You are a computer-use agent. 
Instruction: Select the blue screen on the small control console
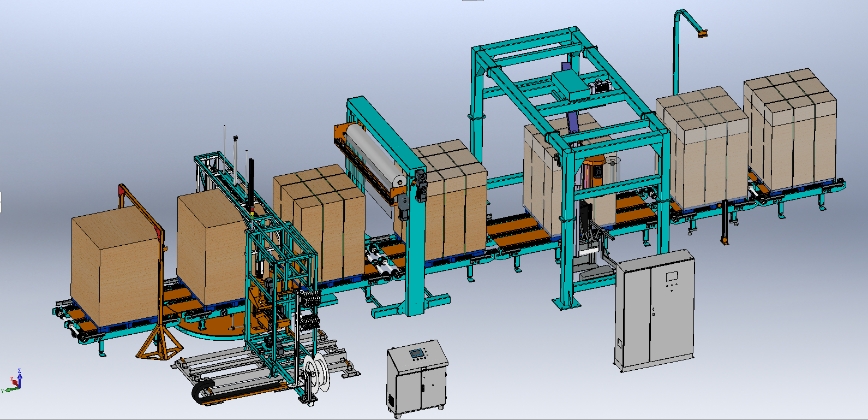[417, 353]
